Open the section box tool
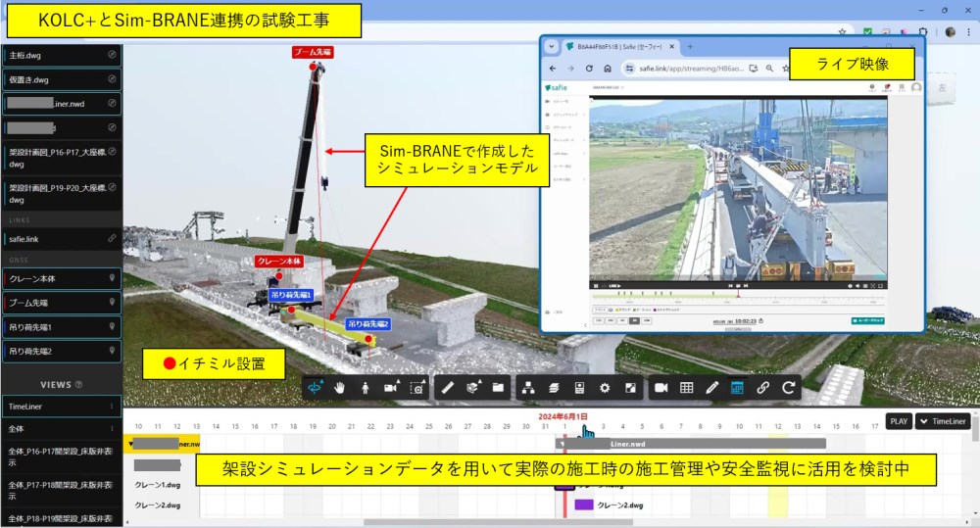 tap(473, 388)
